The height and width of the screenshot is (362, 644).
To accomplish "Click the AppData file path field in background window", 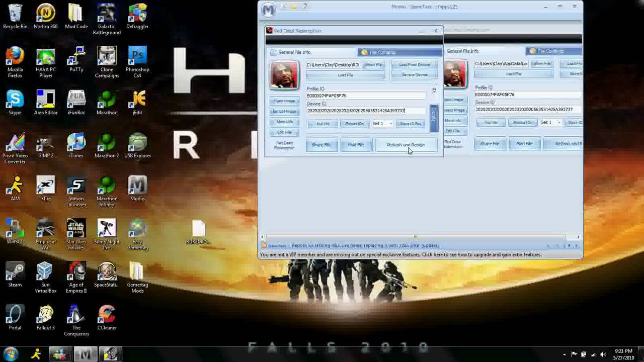I will [x=502, y=64].
